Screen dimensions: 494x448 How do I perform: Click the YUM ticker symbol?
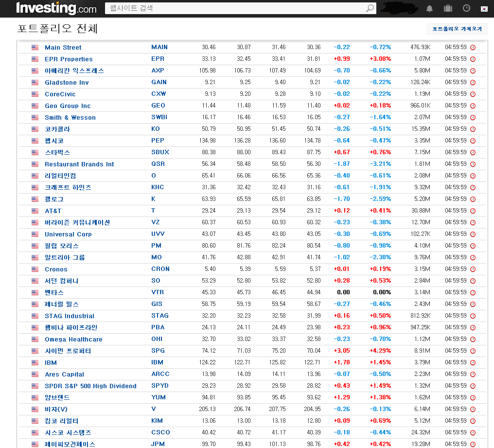coord(159,397)
